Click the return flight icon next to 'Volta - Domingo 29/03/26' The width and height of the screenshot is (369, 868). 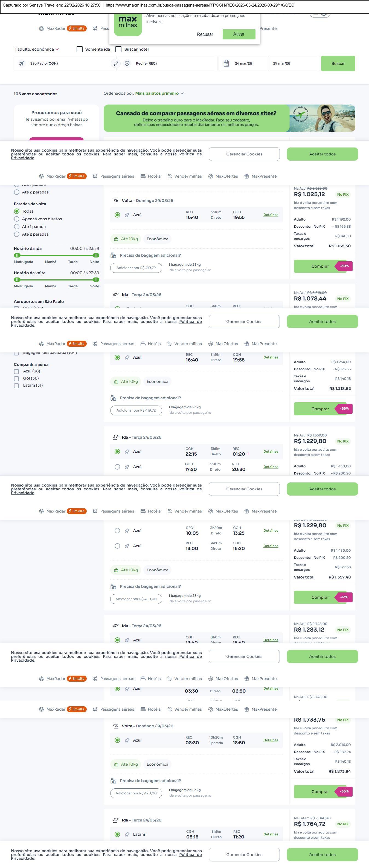pos(115,201)
